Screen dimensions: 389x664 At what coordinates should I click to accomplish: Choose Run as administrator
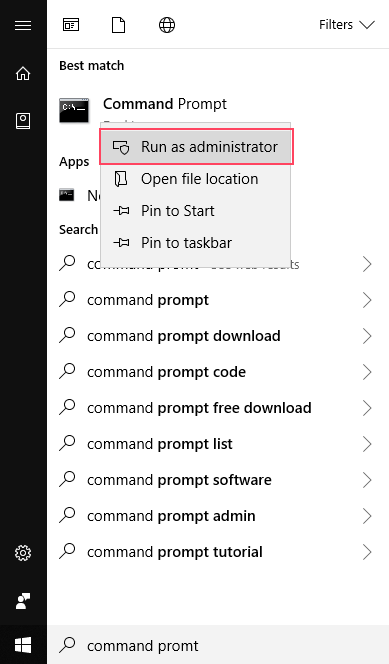[197, 147]
